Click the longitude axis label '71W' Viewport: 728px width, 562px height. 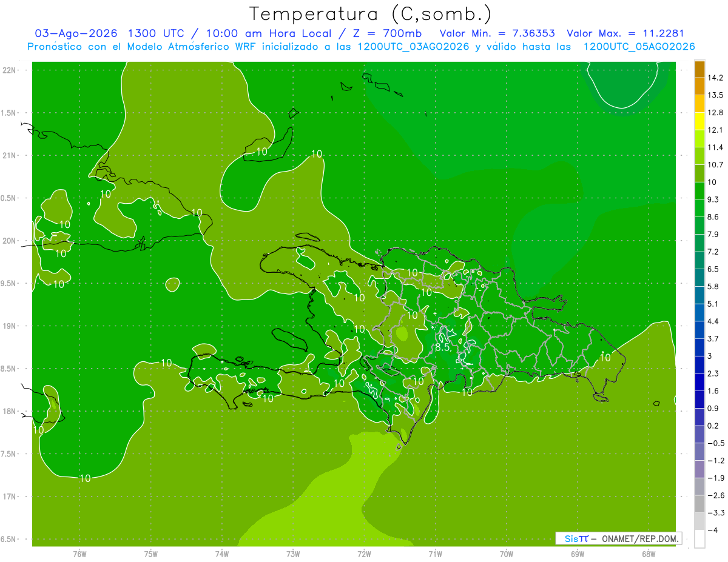(435, 554)
